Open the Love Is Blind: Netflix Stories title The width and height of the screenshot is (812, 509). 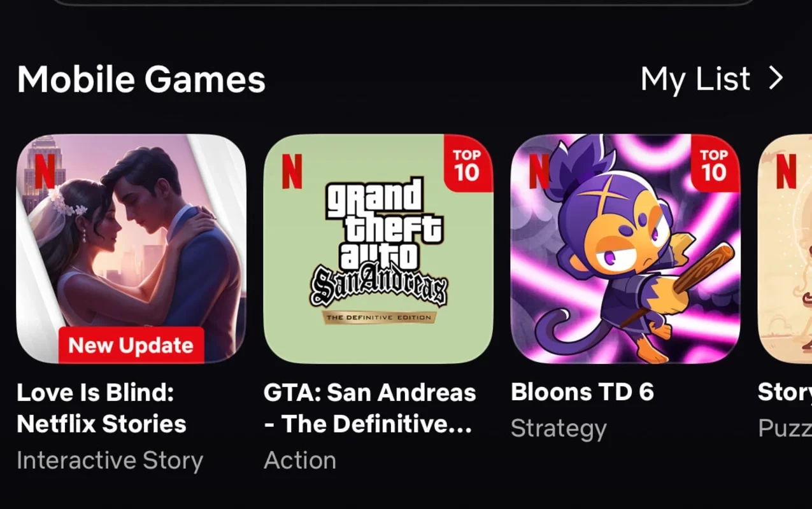click(101, 408)
